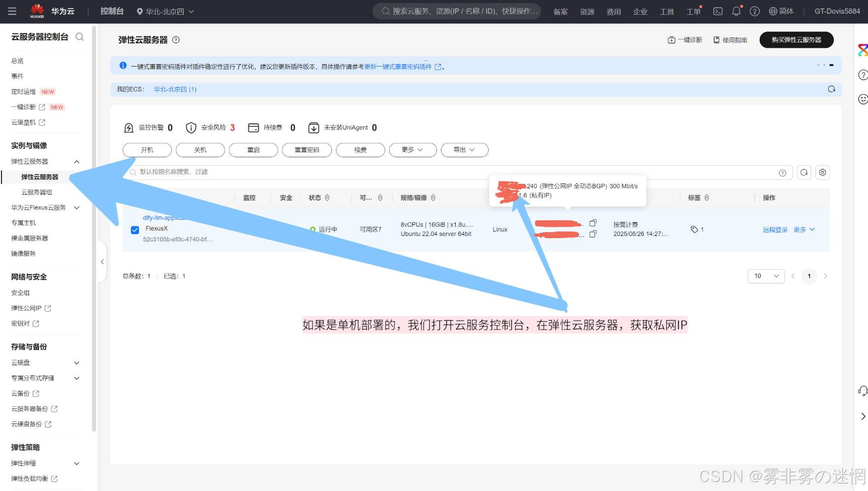The image size is (868, 491).
Task: Refresh the 我的ECS region bar
Action: [x=832, y=89]
